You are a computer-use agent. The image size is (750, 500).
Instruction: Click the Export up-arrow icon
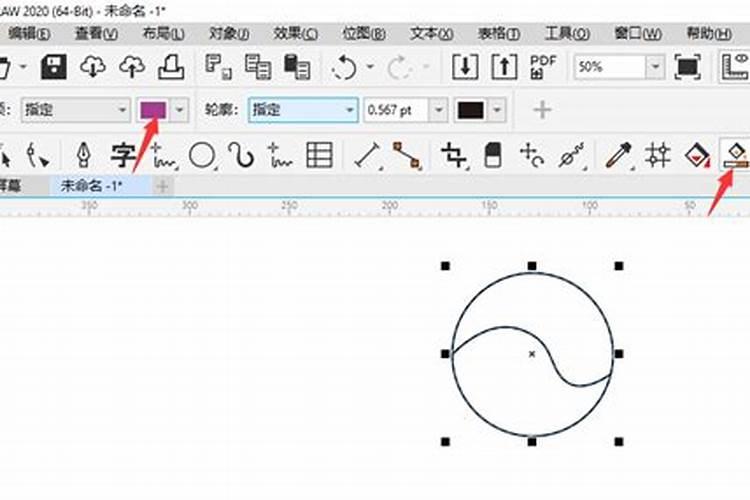pyautogui.click(x=504, y=67)
